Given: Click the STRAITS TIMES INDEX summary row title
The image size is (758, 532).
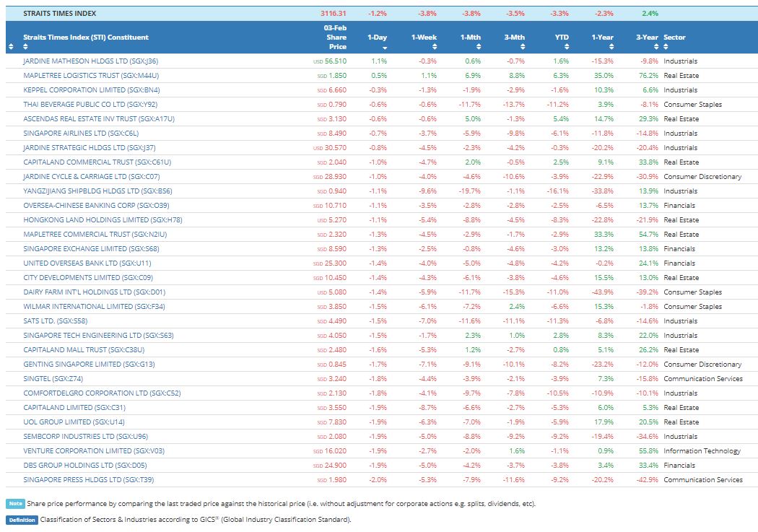Looking at the screenshot, I should coord(59,14).
